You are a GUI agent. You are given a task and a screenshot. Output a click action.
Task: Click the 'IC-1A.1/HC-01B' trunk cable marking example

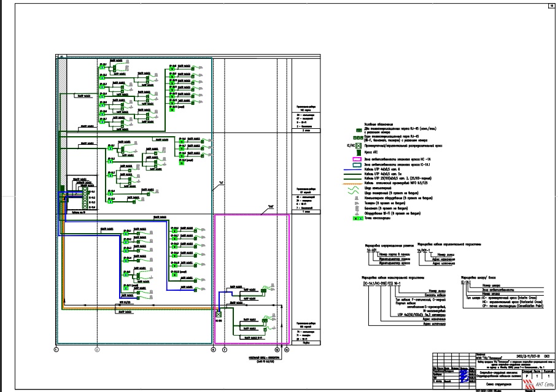coord(374,283)
